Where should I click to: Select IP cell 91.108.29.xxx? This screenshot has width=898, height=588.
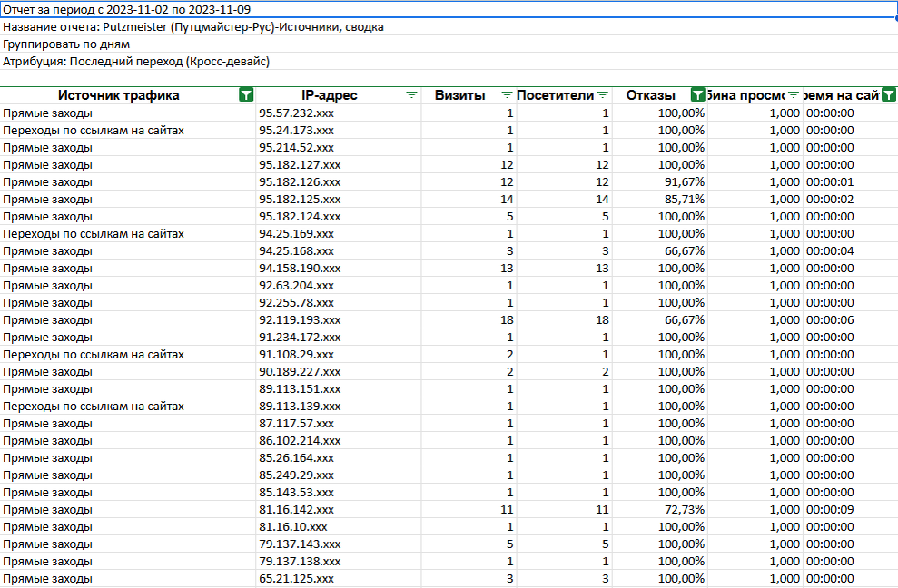[339, 355]
